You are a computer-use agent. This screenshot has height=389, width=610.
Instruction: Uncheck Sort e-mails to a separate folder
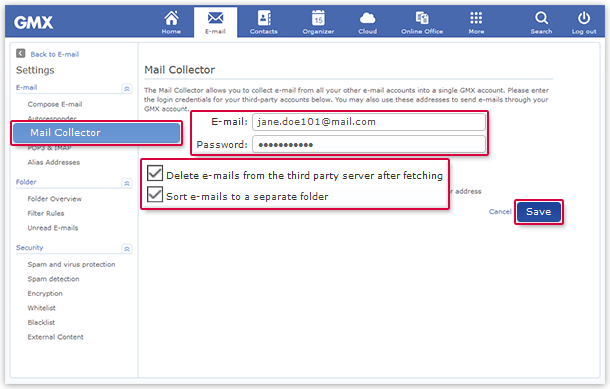pyautogui.click(x=155, y=194)
